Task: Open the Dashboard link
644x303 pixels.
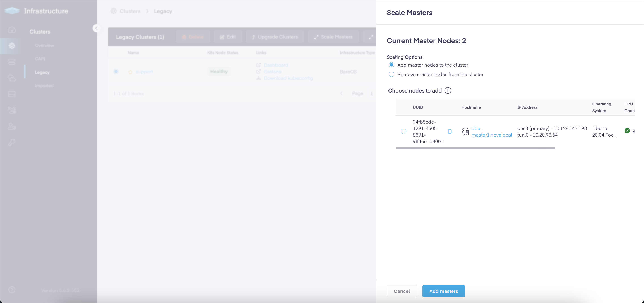Action: click(276, 65)
